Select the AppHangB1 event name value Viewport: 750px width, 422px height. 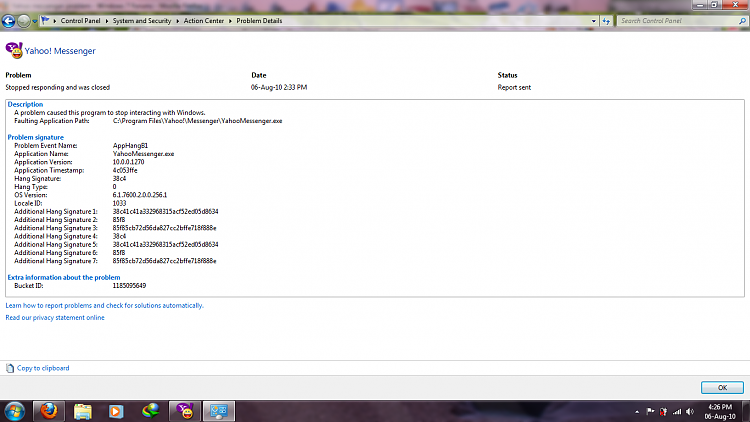tap(130, 145)
